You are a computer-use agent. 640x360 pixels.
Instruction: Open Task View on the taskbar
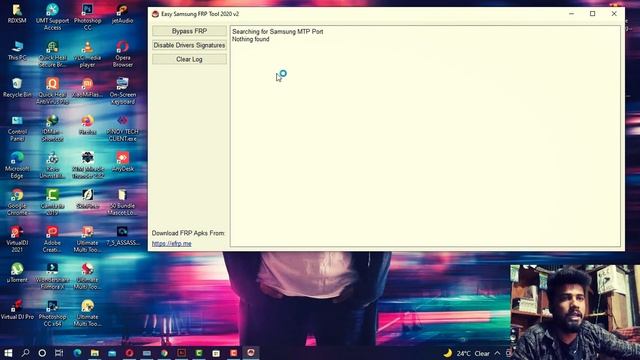tap(59, 353)
